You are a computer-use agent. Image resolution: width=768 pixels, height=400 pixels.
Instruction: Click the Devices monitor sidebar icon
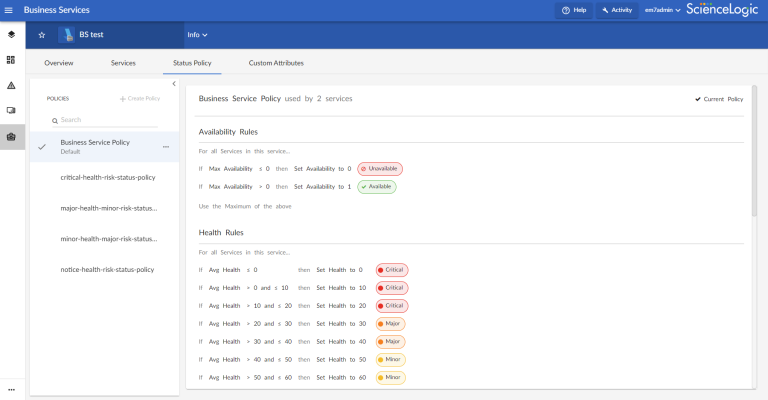coord(11,110)
